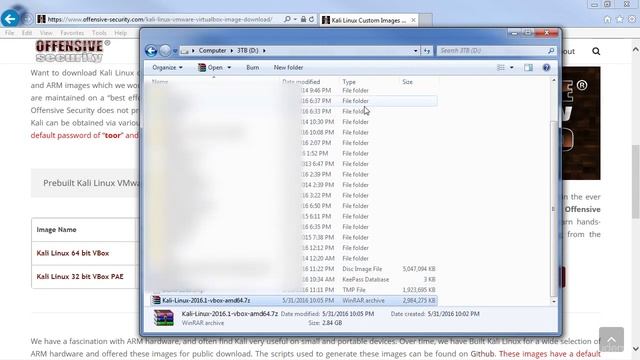Click the large WinRAR archive icon in details pane

pyautogui.click(x=164, y=318)
